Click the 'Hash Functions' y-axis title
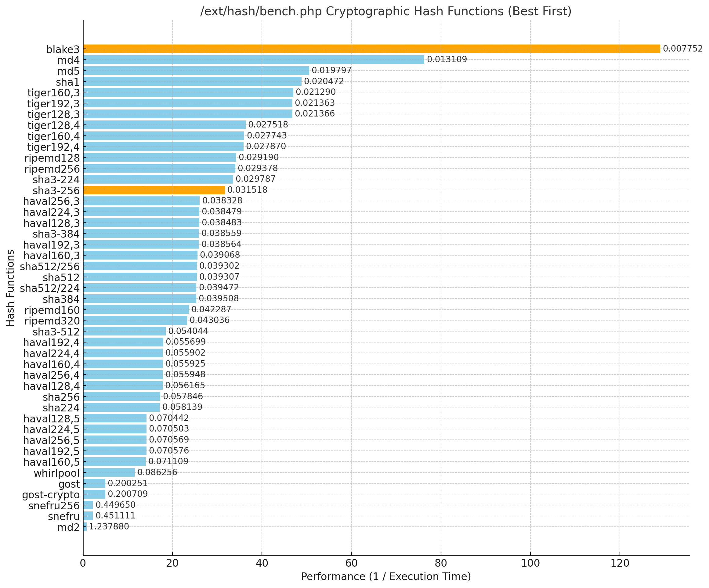Screen dimensions: 709x588 click(x=10, y=288)
